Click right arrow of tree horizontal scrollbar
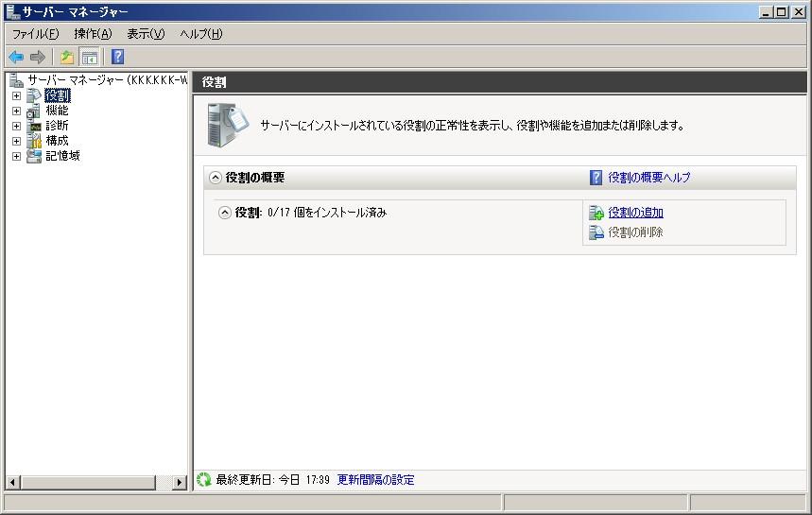 tap(180, 483)
